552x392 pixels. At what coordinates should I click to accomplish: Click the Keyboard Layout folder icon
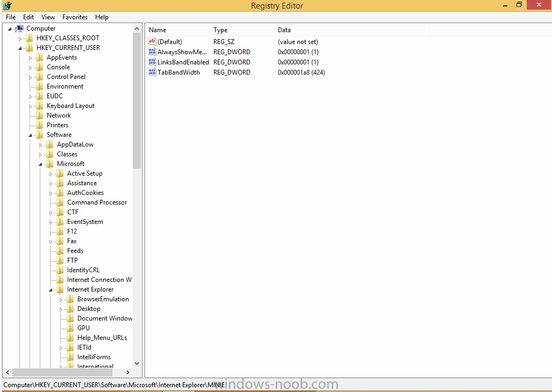pos(40,105)
